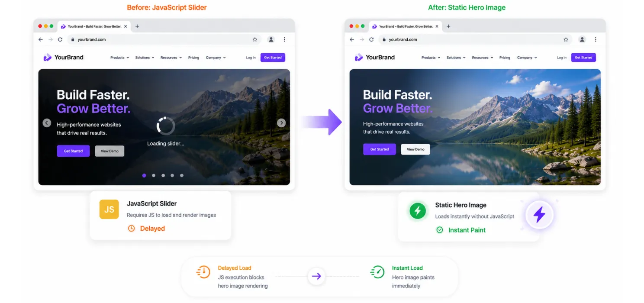Reload the page in the Before browser
The height and width of the screenshot is (303, 644).
click(x=60, y=39)
